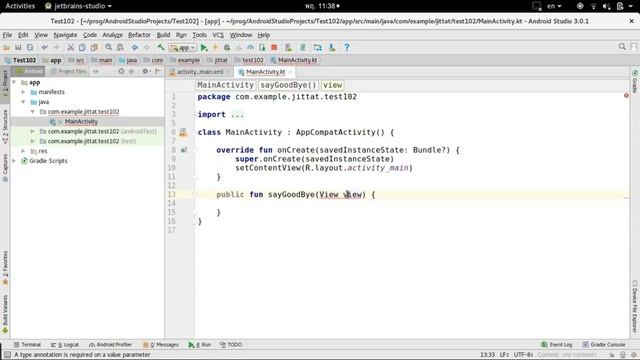Click the Search Everywhere magnifier icon
This screenshot has width=640, height=360.
(x=622, y=47)
